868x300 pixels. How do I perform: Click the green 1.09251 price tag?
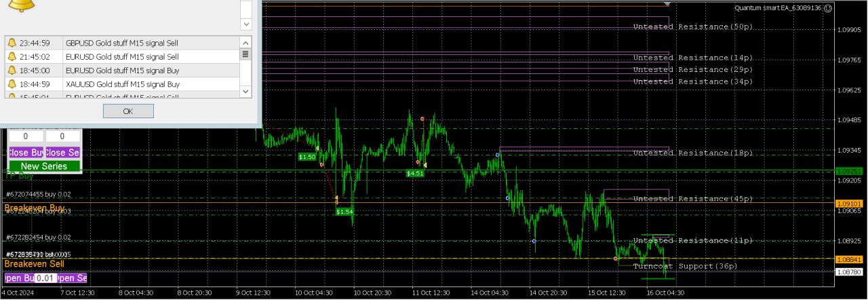click(x=849, y=171)
